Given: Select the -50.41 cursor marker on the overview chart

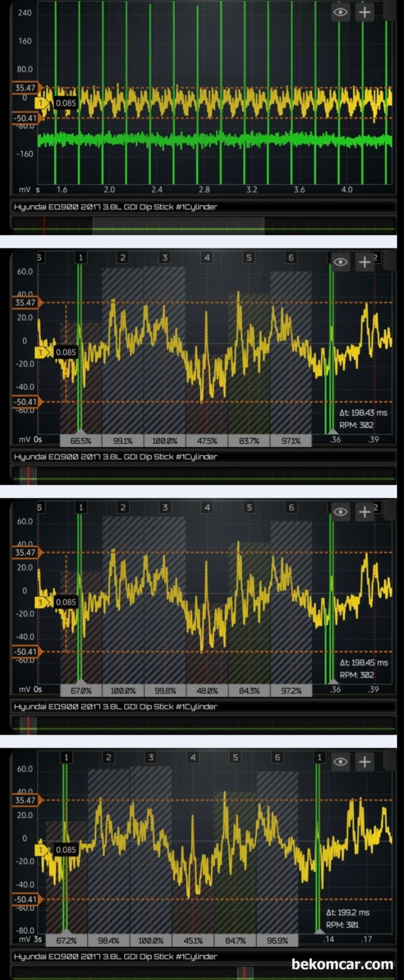Looking at the screenshot, I should coord(27,118).
